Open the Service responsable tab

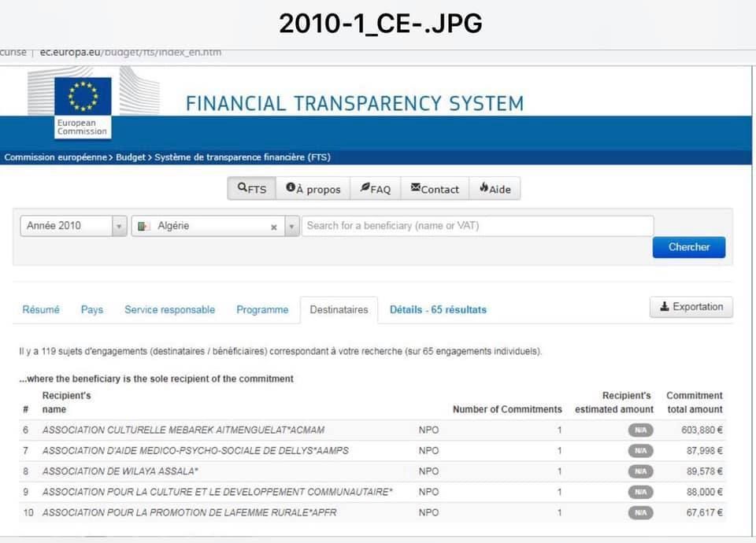(x=169, y=310)
